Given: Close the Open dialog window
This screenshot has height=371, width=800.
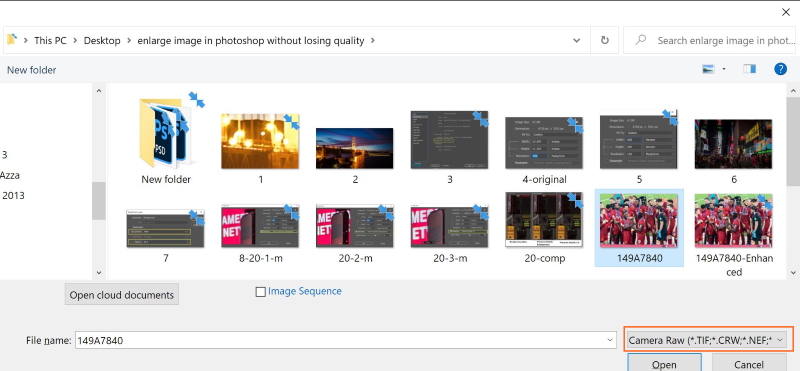Looking at the screenshot, I should tap(786, 13).
